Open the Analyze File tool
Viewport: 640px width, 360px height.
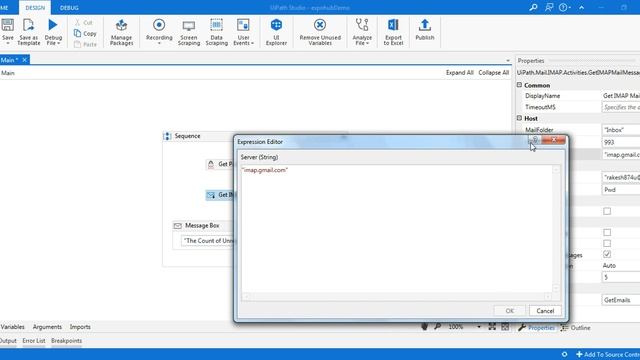pos(362,32)
